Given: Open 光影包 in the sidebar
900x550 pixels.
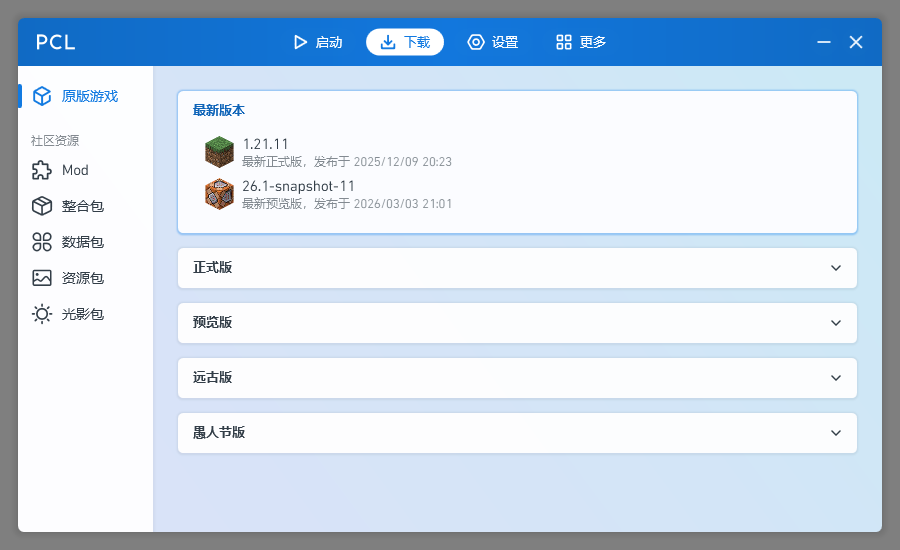Looking at the screenshot, I should (86, 314).
